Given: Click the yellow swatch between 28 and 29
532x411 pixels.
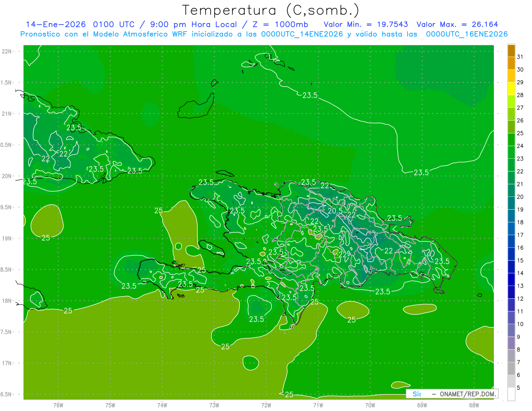Looking at the screenshot, I should (511, 88).
